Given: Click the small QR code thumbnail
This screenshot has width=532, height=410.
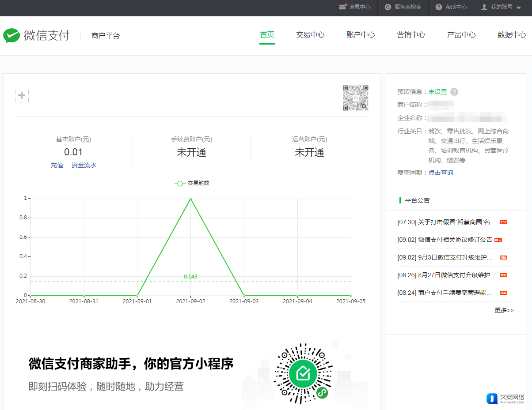Looking at the screenshot, I should tap(356, 98).
